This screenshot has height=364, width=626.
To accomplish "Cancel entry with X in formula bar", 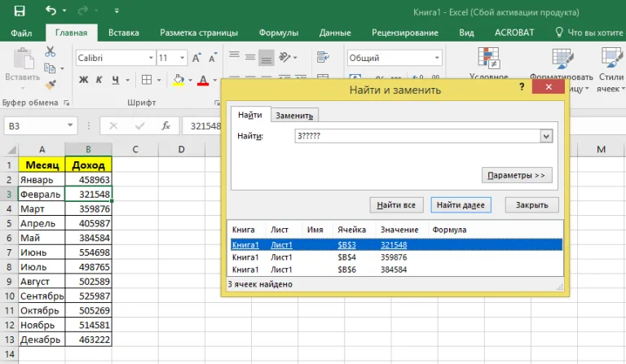I will click(x=113, y=126).
